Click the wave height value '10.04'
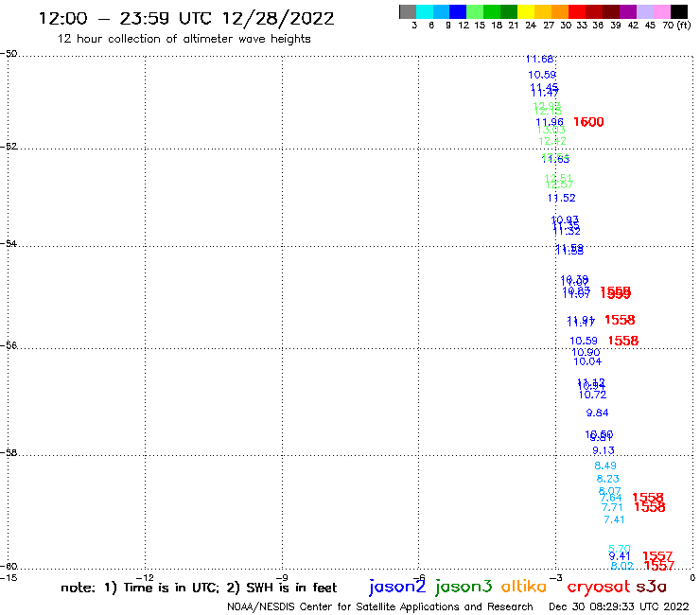The height and width of the screenshot is (615, 700). [x=587, y=361]
